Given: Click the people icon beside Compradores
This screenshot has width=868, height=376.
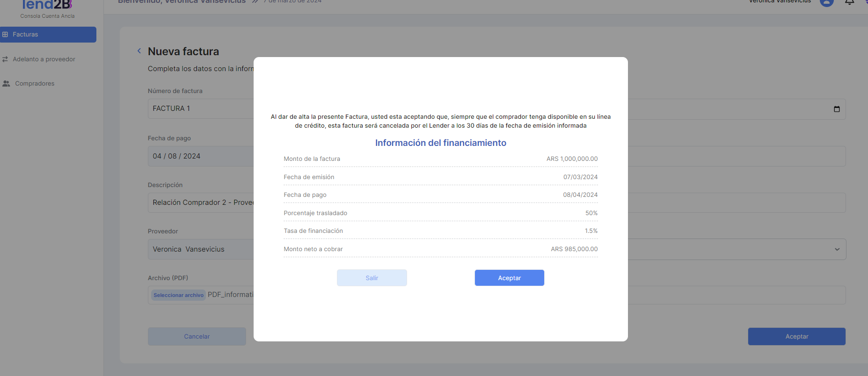Looking at the screenshot, I should 6,84.
